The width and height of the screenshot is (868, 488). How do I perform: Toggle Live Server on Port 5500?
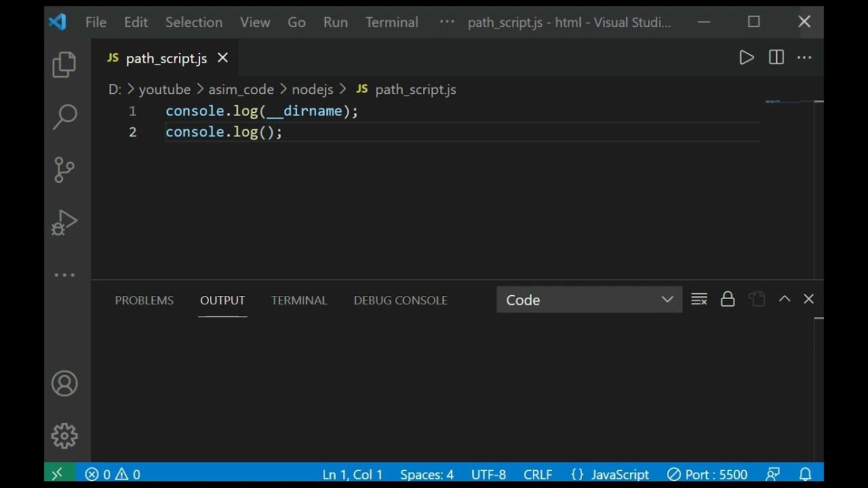[707, 474]
